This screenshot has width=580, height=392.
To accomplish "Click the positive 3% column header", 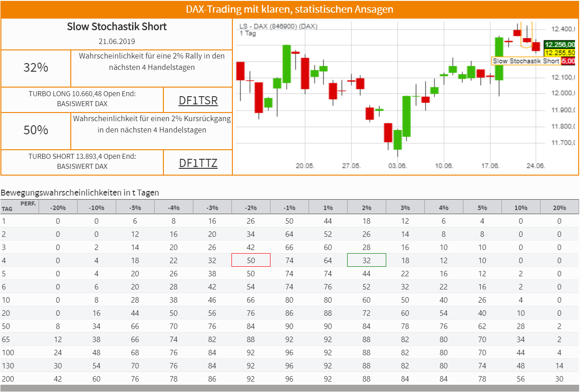I will (x=405, y=208).
